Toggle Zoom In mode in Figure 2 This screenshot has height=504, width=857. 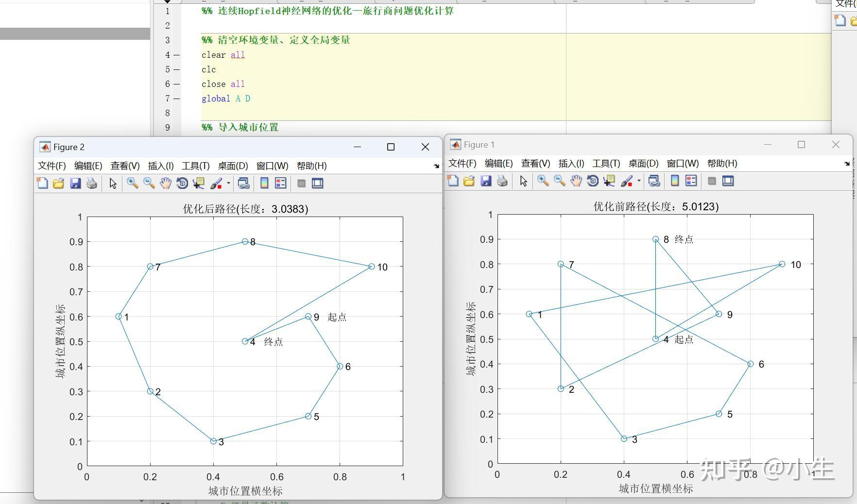click(132, 183)
